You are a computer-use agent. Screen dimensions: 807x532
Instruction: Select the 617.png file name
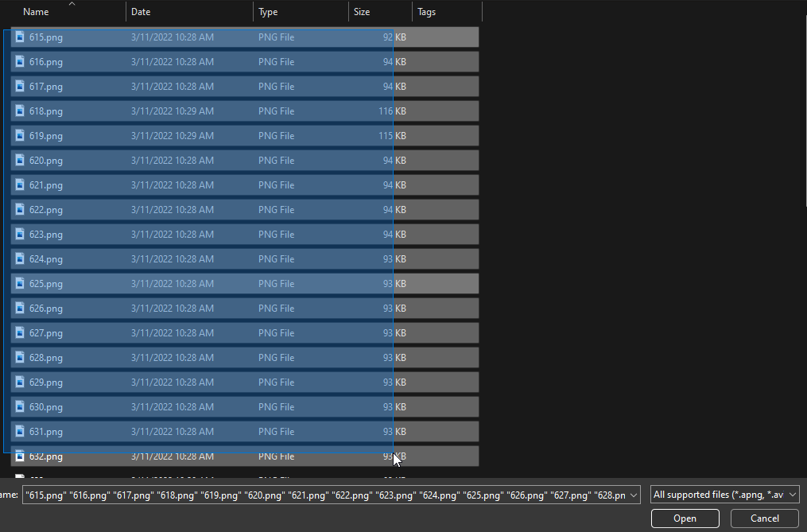[46, 87]
